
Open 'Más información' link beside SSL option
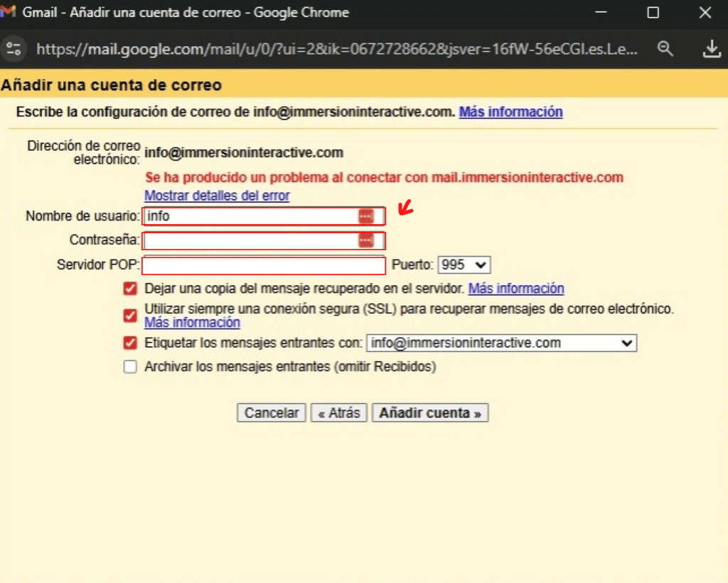(x=192, y=323)
